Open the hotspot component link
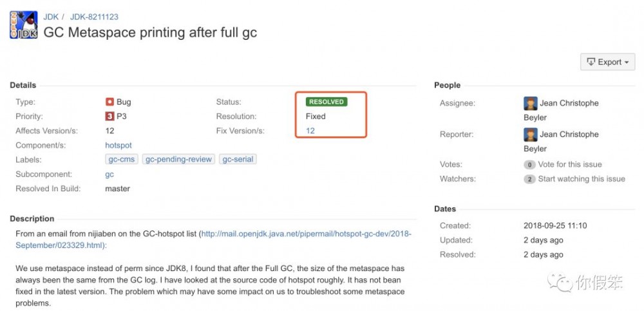The image size is (644, 311). click(x=118, y=146)
